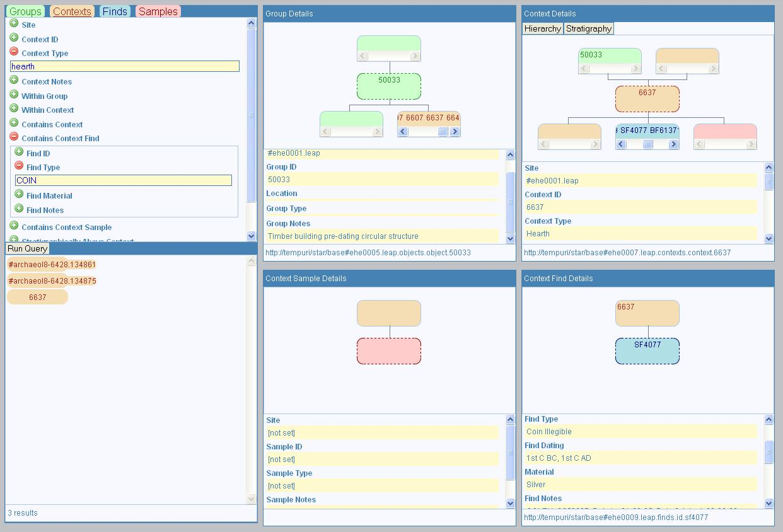Screen dimensions: 783x532
Task: Click the 6637 context node in Context Find Details
Action: 647,313
